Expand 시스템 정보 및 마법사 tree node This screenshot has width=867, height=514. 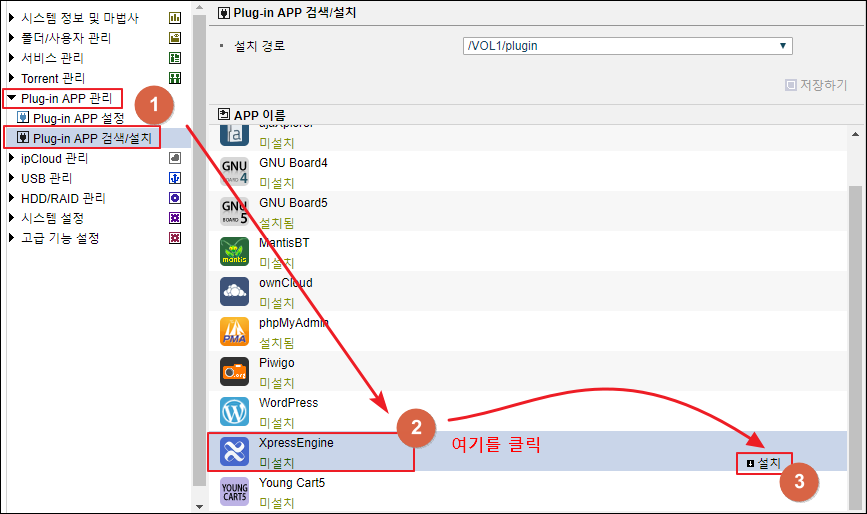pyautogui.click(x=11, y=18)
